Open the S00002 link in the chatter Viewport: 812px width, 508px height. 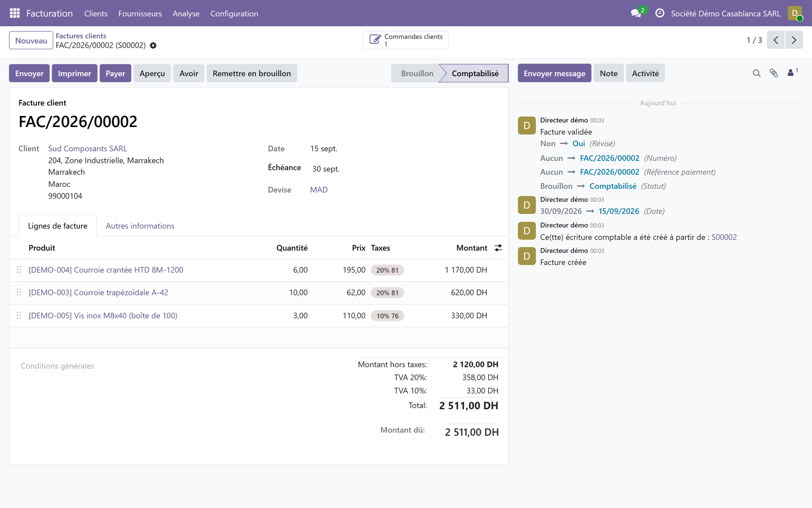[x=724, y=237]
